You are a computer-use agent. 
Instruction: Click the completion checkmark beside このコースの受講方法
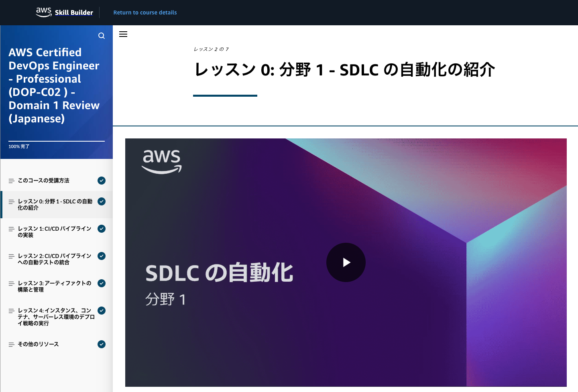(x=102, y=181)
